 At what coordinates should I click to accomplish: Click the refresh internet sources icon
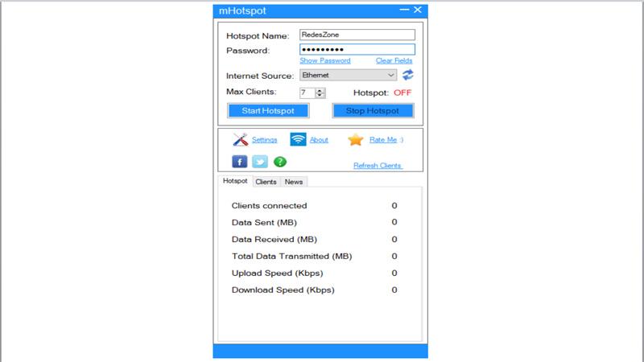click(407, 75)
